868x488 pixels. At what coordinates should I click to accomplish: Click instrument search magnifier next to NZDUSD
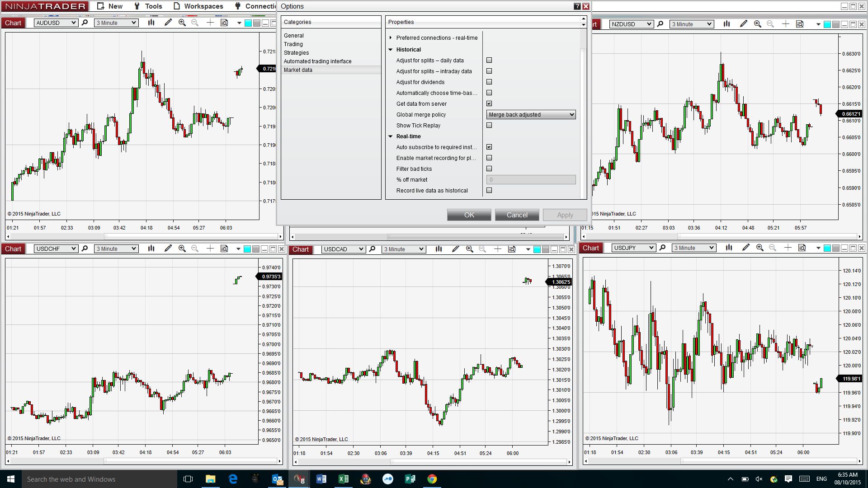[660, 24]
